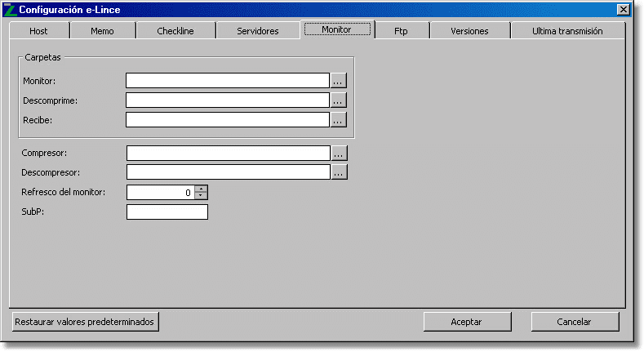Close the Configuración e-Lince window
Screen dimensions: 644x352
coord(623,10)
